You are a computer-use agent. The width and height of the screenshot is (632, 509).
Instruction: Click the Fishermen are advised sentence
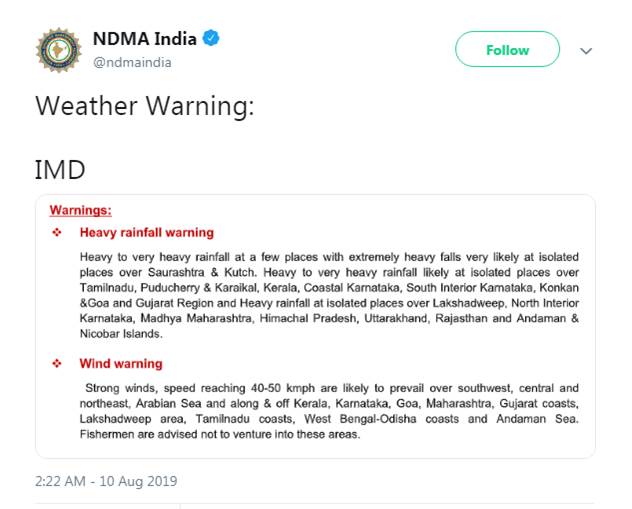220,434
